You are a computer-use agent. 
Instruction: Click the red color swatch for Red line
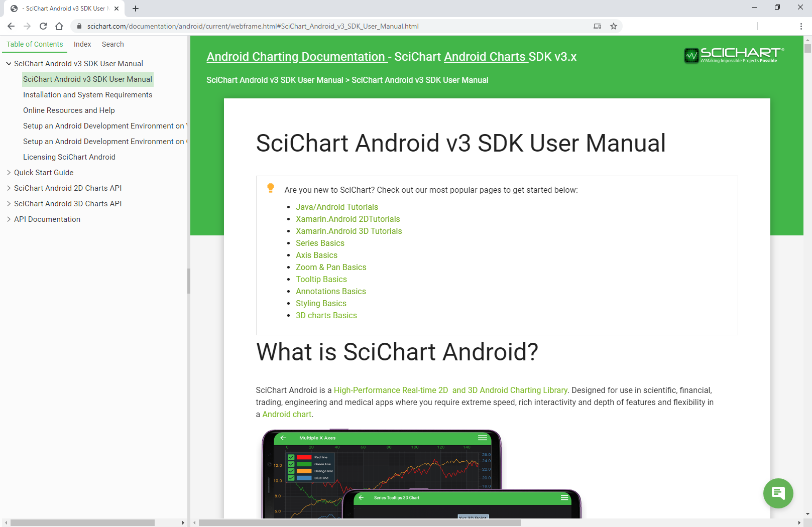(304, 457)
